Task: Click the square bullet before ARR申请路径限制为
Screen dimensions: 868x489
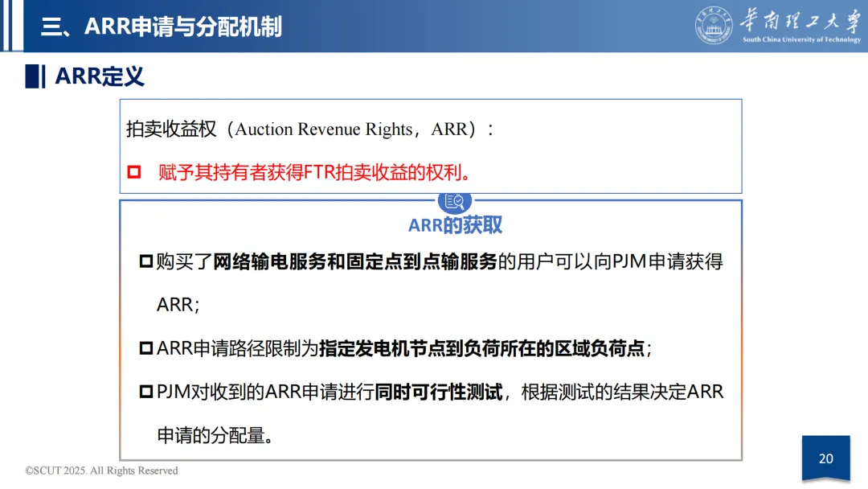Action: pyautogui.click(x=146, y=348)
